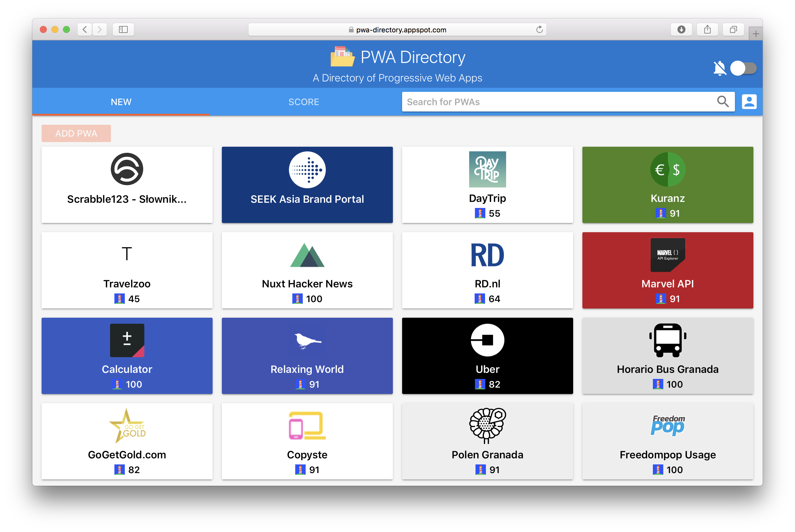Click the muted notification bell icon
Viewport: 795px width, 532px height.
coord(719,68)
